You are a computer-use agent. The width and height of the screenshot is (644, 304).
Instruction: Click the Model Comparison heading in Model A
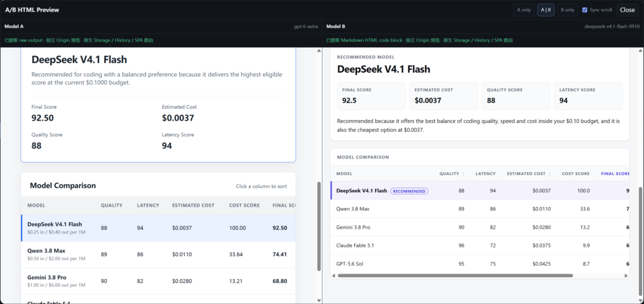click(63, 186)
